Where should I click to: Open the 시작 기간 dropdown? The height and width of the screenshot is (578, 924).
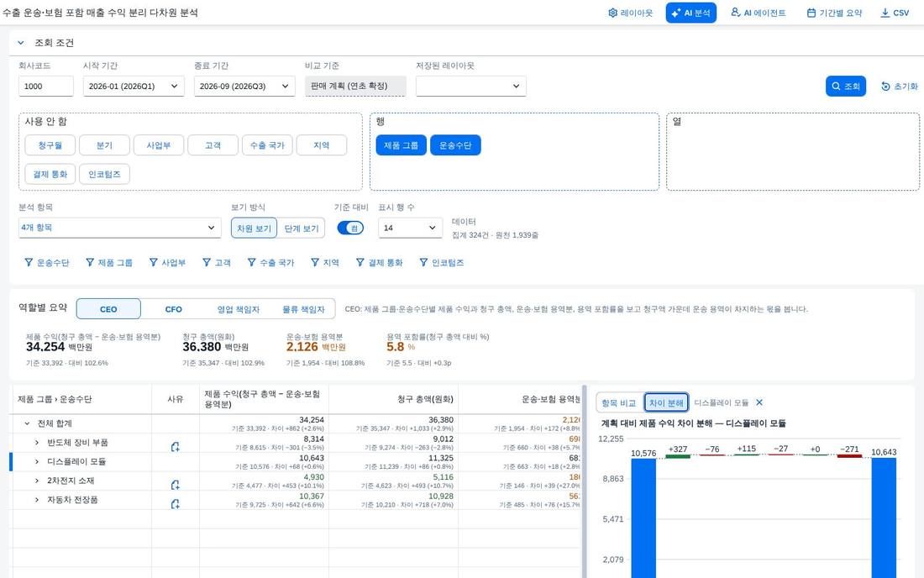coord(134,86)
